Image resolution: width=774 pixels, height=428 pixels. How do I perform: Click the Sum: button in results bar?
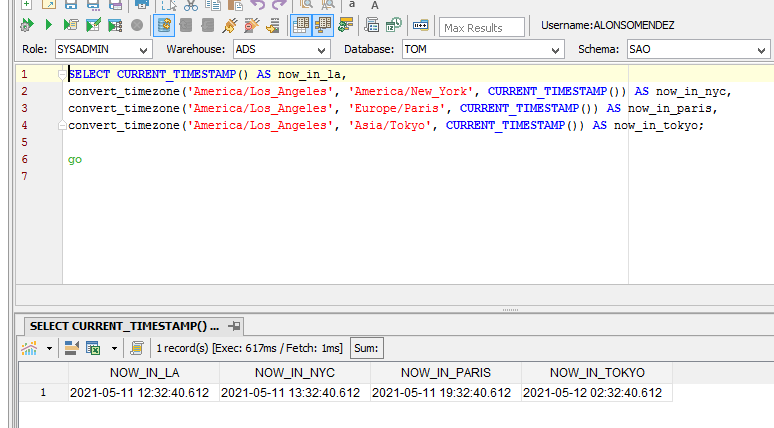(366, 348)
